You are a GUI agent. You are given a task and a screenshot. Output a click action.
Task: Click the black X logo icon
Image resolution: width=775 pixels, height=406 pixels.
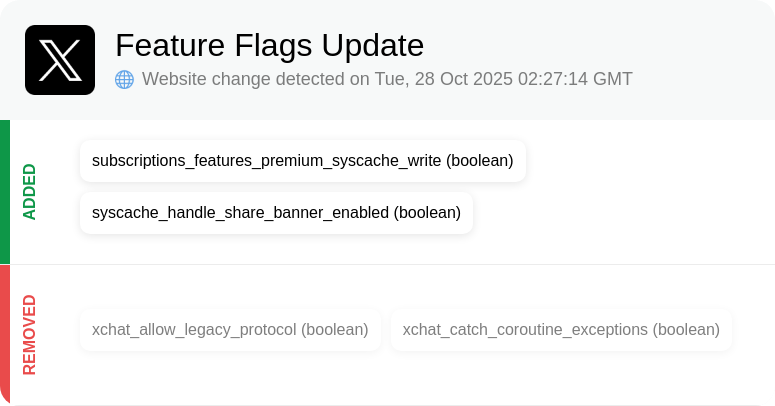tap(60, 60)
